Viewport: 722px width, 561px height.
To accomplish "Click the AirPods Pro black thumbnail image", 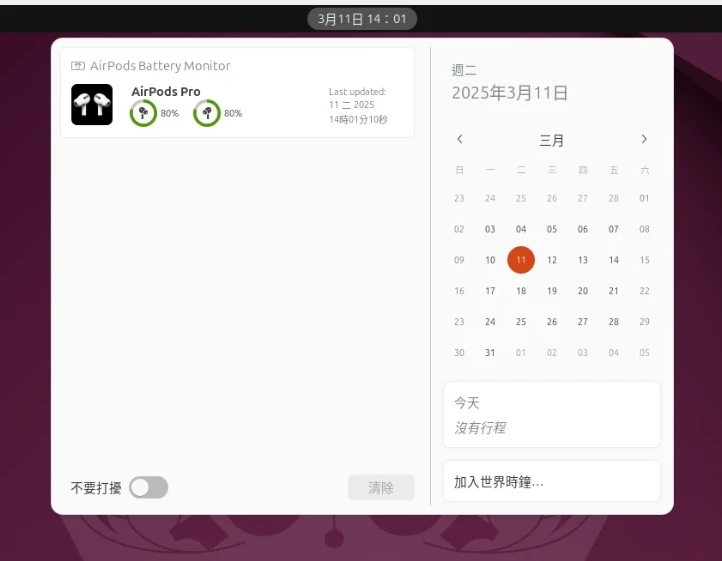I will (x=92, y=105).
